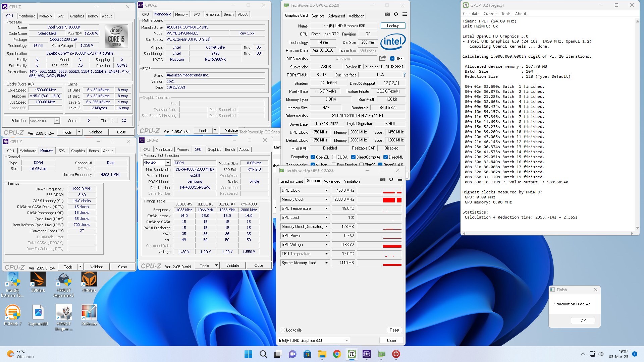Click the GPUPI pi icon in the taskbar
The width and height of the screenshot is (644, 362).
pos(352,354)
